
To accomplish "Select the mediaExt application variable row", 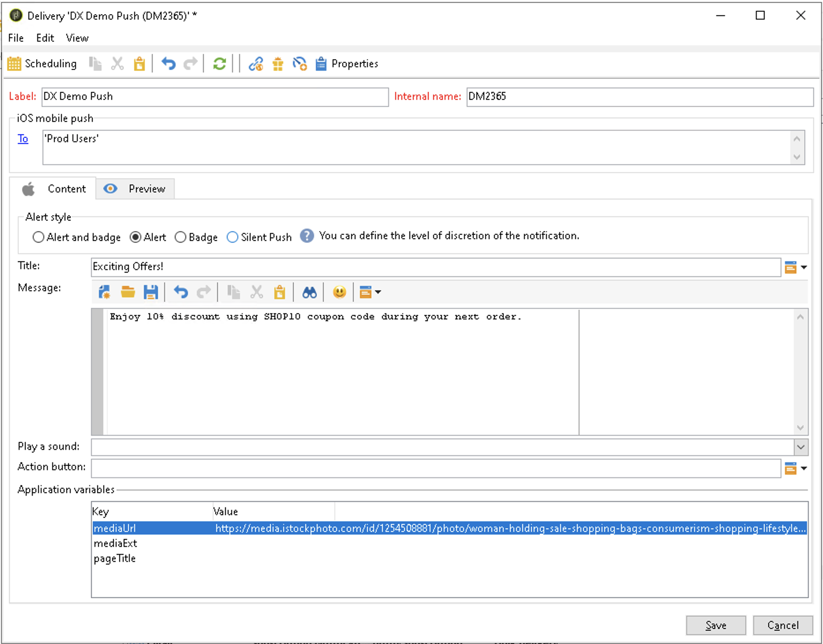I will [x=449, y=543].
